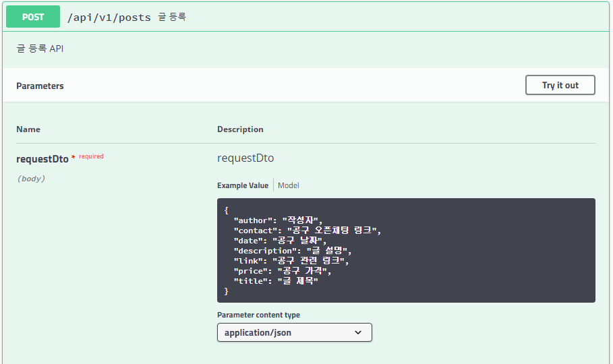Click the red "required" label

pyautogui.click(x=91, y=156)
